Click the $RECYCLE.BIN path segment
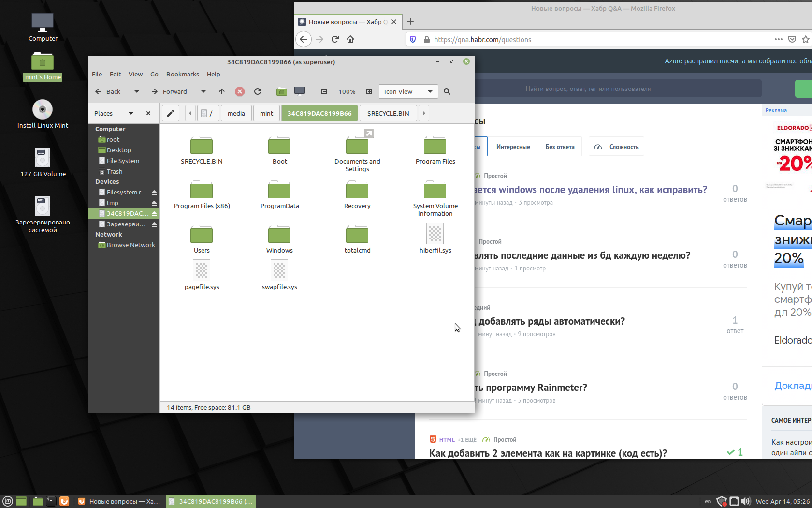The width and height of the screenshot is (812, 508). click(x=388, y=113)
